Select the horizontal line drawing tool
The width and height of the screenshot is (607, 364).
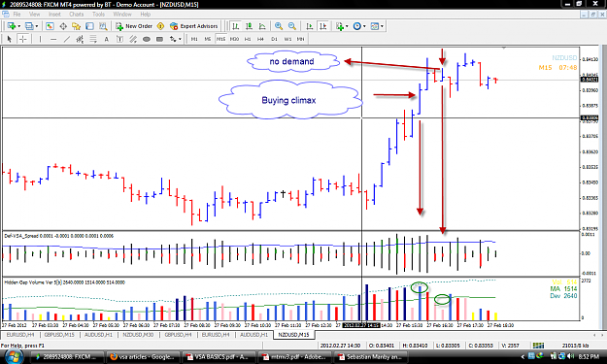[53, 39]
